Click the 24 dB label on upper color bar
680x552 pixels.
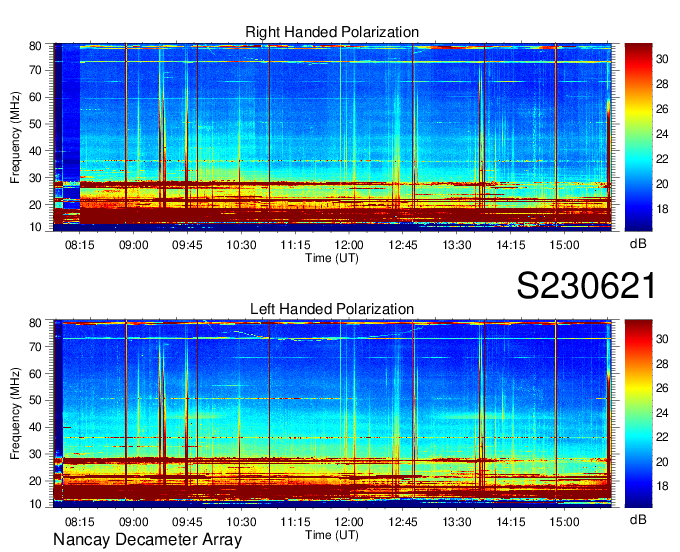coord(662,134)
